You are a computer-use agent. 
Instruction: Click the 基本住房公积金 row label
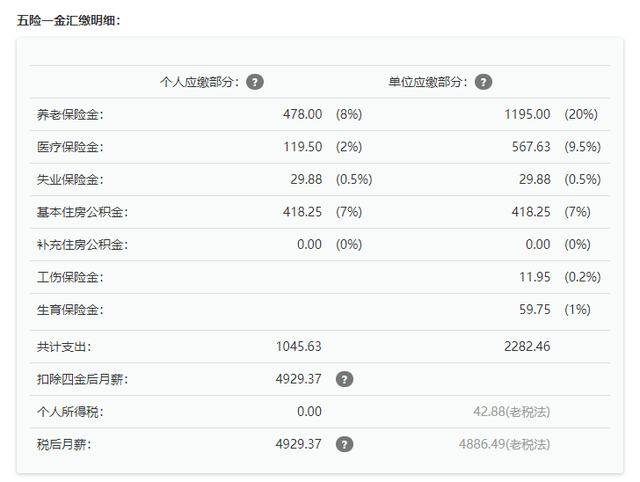(82, 212)
